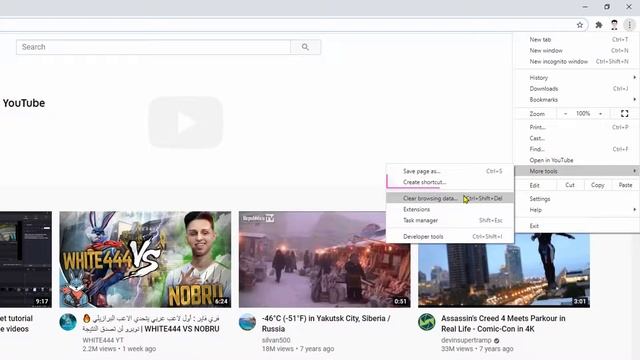Select Create shortcut submenu item

pos(450,182)
